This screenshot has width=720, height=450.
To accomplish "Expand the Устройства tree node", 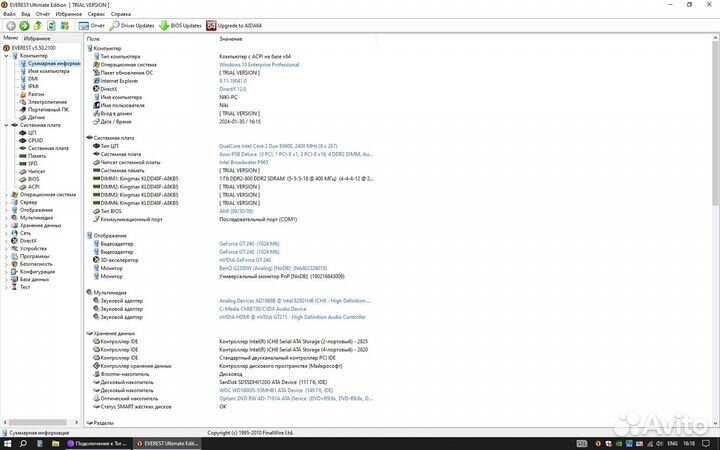I will coord(6,248).
